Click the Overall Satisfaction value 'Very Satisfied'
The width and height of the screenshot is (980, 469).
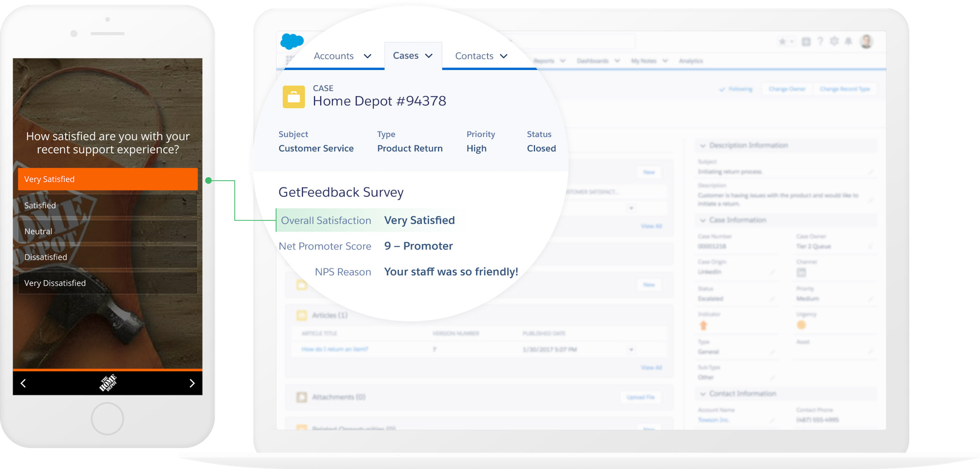pos(419,220)
